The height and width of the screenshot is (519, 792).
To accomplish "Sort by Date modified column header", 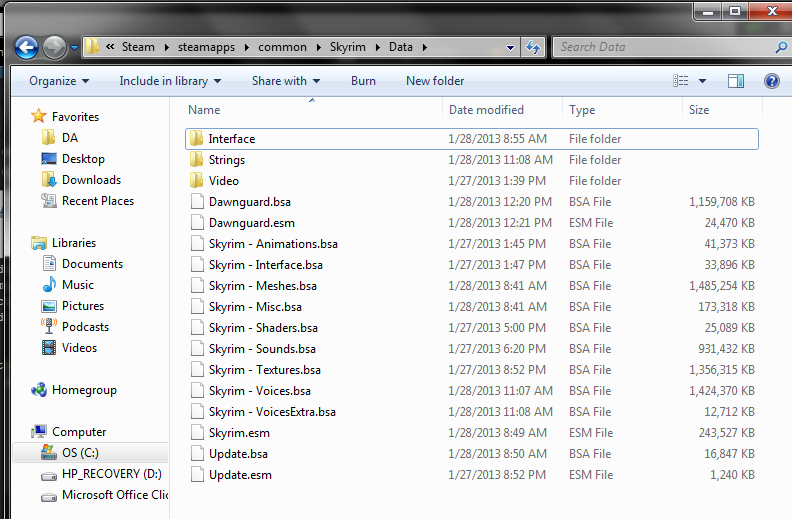I will coord(488,110).
